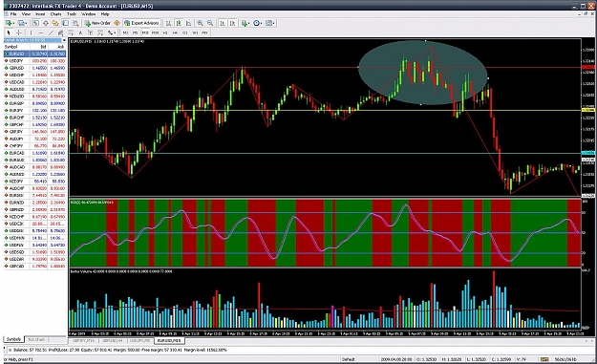
Task: Switch to D1 timeframe
Action: 185,32
